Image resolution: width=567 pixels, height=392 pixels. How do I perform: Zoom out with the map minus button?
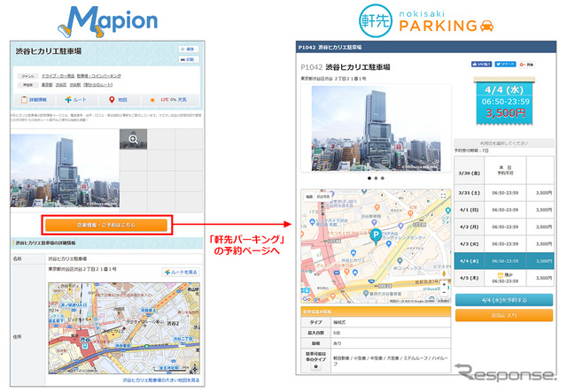(x=444, y=292)
